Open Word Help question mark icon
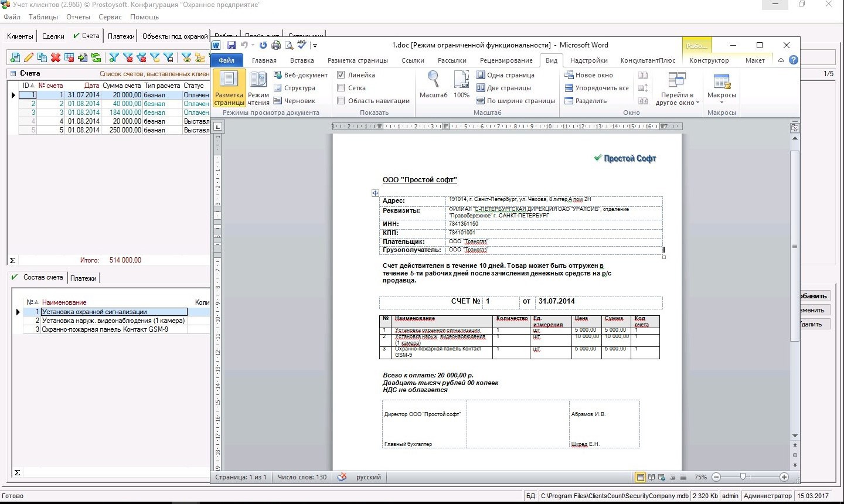 (x=794, y=60)
